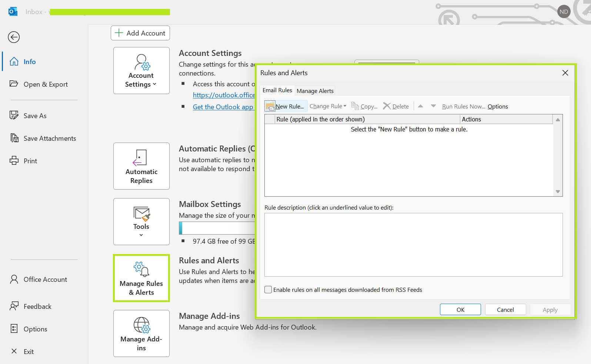
Task: Click New Rule in dialog toolbar
Action: pyautogui.click(x=286, y=106)
